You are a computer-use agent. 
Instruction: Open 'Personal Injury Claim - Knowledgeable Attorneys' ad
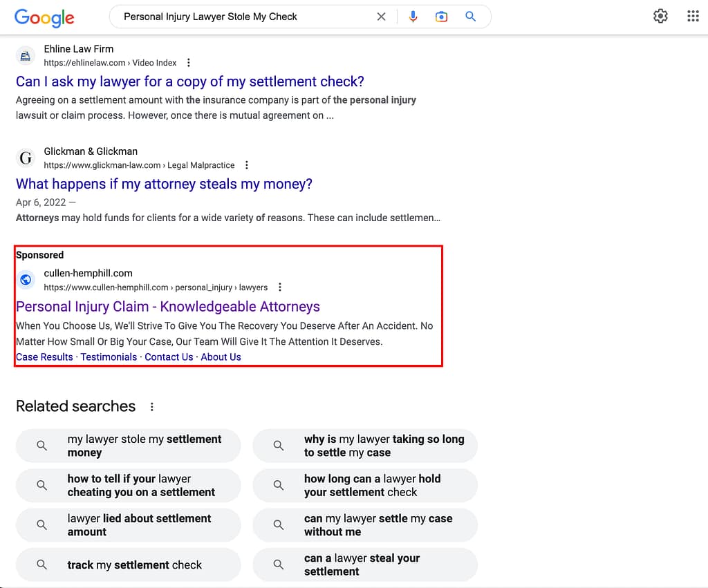167,306
